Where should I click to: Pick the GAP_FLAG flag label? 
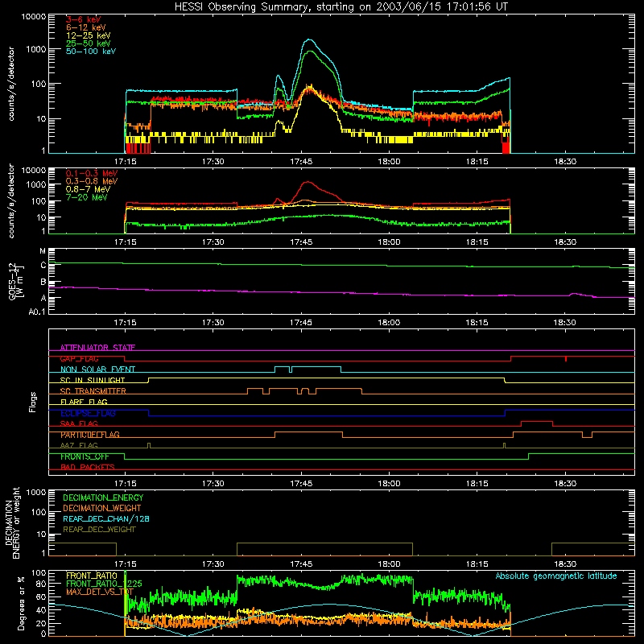click(79, 358)
